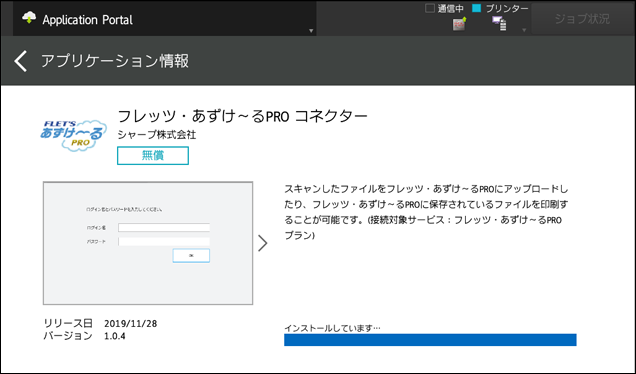Click the アプリケーション情報 header title

point(115,61)
